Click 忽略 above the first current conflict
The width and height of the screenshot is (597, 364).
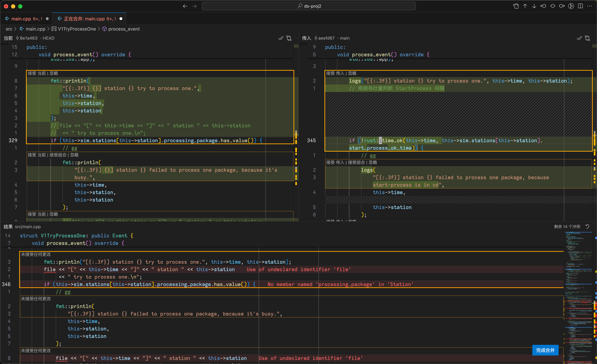click(53, 73)
